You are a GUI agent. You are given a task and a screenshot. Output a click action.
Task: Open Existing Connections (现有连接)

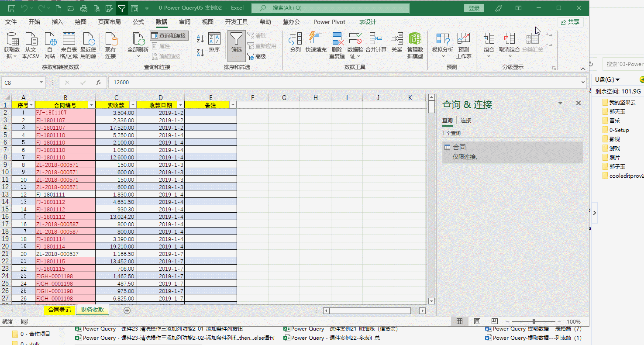[110, 45]
